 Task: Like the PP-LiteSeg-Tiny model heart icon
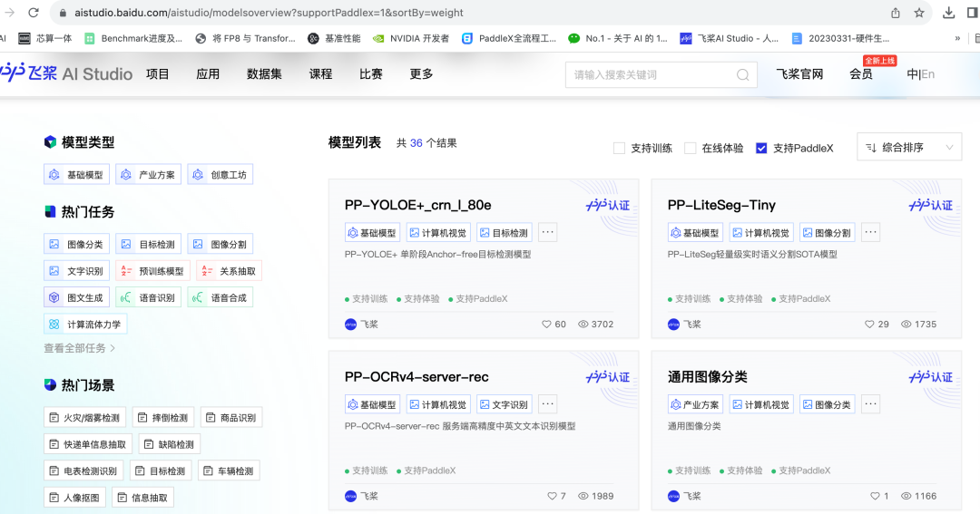(x=868, y=325)
